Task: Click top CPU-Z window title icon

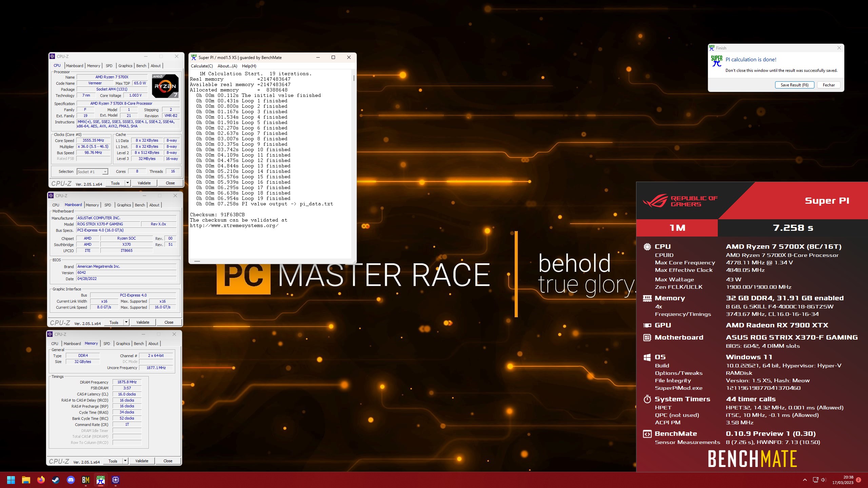Action: pos(52,56)
